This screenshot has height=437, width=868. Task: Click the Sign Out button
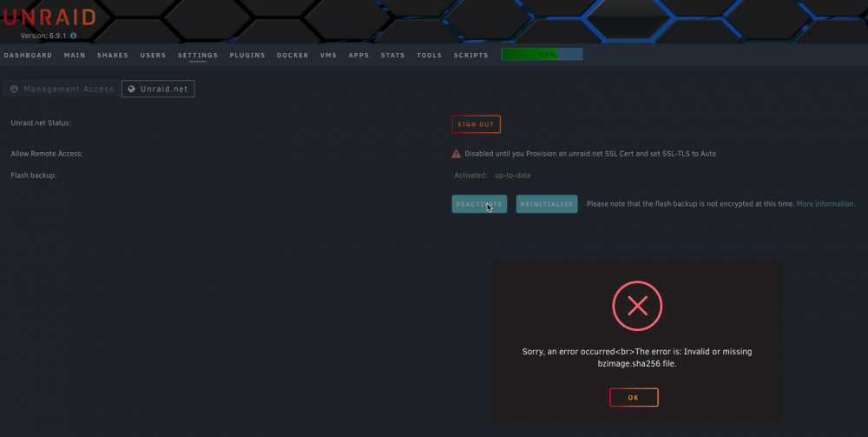click(476, 124)
